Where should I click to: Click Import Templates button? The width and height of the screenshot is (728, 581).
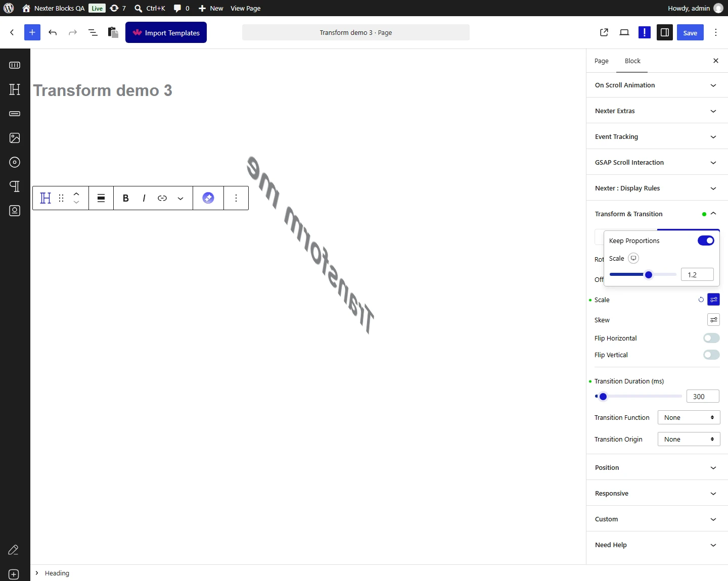[166, 32]
